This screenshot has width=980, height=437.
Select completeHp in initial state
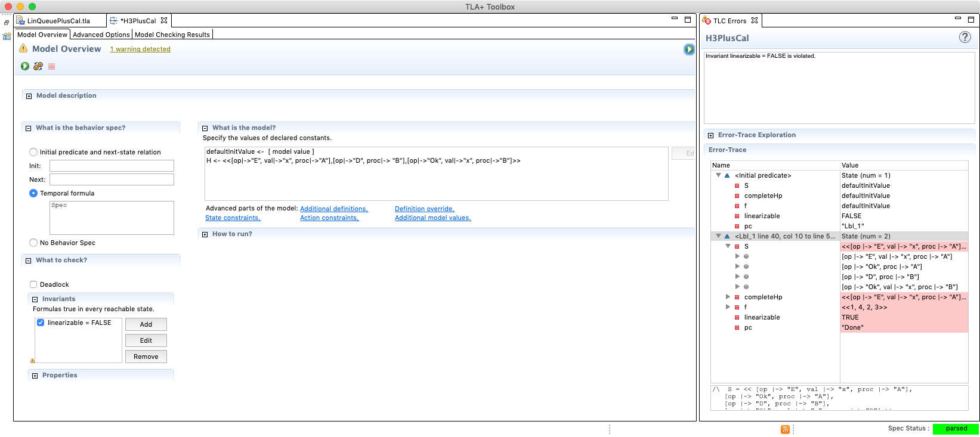click(x=763, y=196)
